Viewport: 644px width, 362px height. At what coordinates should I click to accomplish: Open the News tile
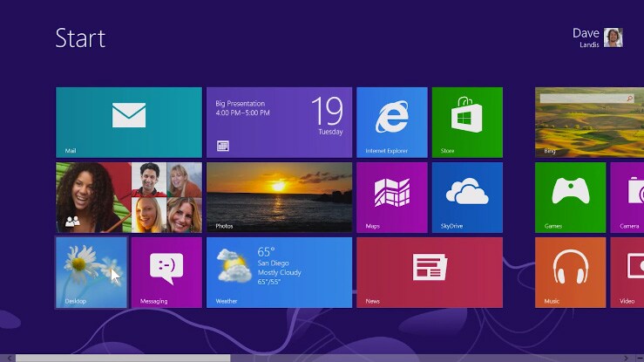point(430,272)
